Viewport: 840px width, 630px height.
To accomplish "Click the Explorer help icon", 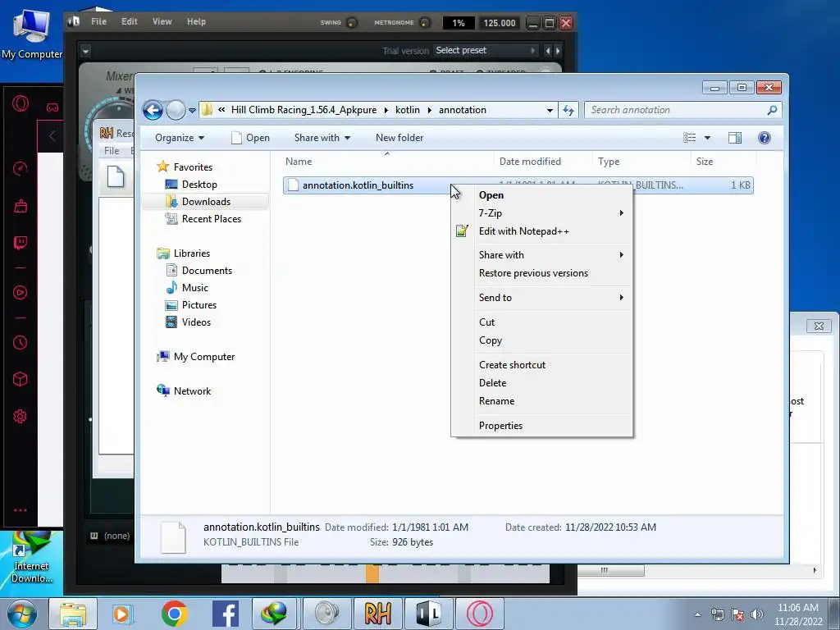I will click(765, 138).
